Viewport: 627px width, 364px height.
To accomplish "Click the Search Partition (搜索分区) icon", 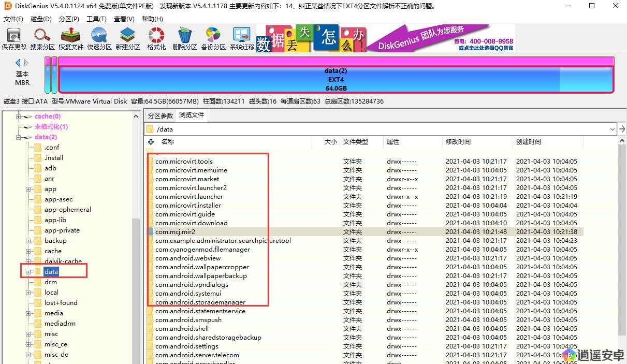I will pyautogui.click(x=42, y=38).
